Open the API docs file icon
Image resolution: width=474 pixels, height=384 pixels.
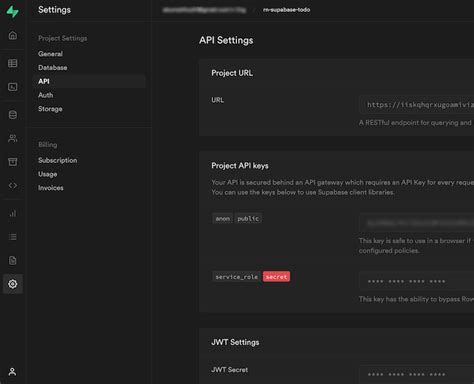(x=13, y=260)
